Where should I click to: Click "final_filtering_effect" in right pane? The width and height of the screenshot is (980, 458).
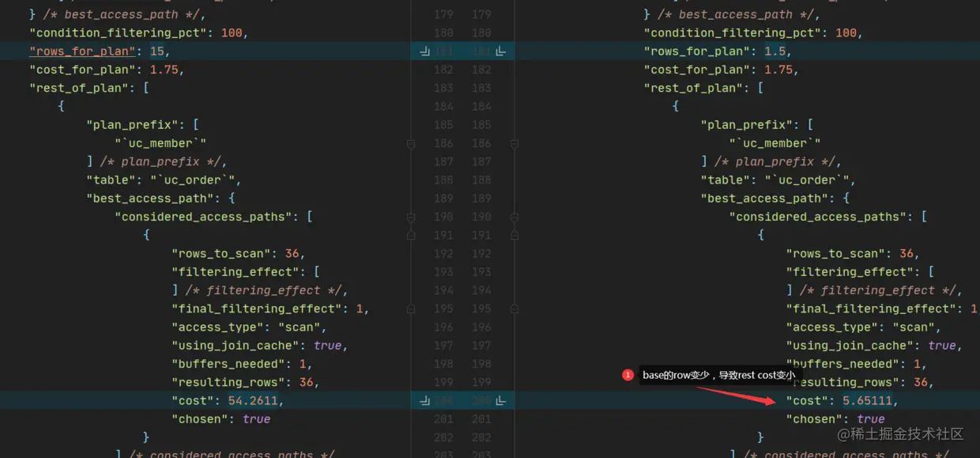pyautogui.click(x=872, y=308)
